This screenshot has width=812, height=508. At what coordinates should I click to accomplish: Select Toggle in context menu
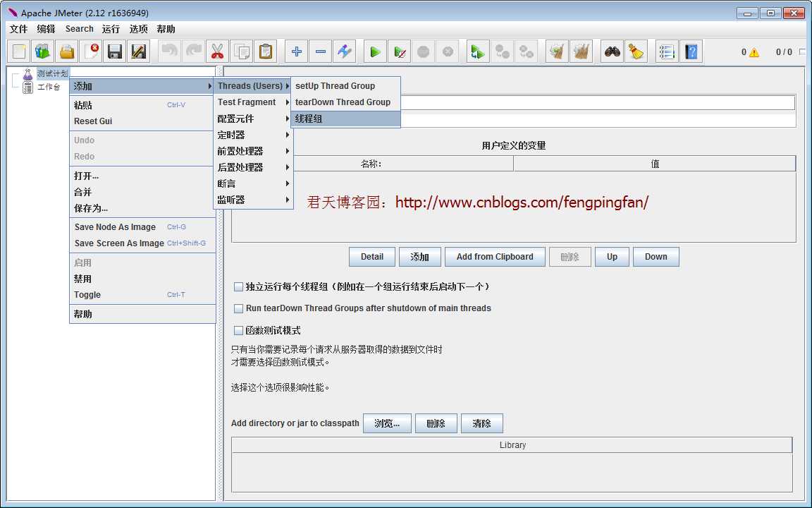pyautogui.click(x=142, y=295)
